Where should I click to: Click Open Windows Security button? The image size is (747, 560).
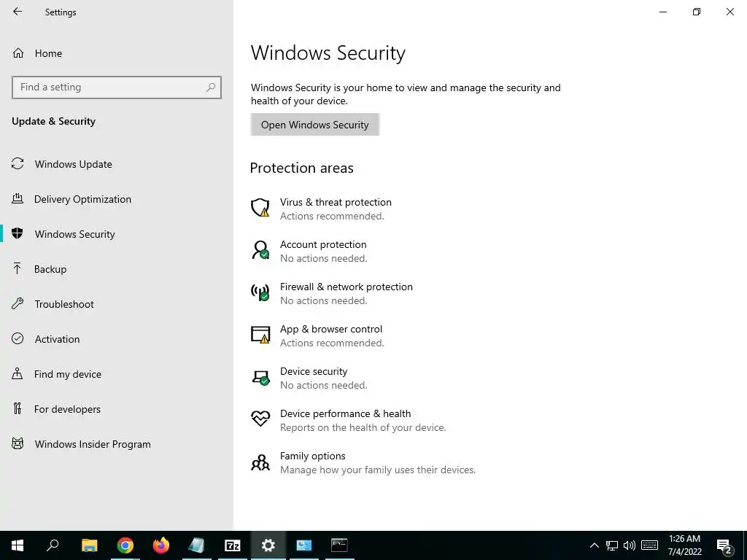click(x=315, y=125)
